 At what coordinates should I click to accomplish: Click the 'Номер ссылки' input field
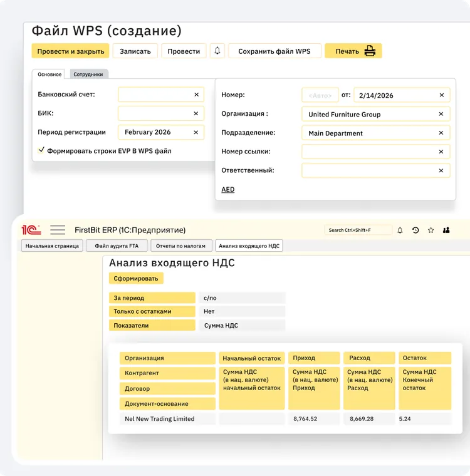(x=375, y=152)
